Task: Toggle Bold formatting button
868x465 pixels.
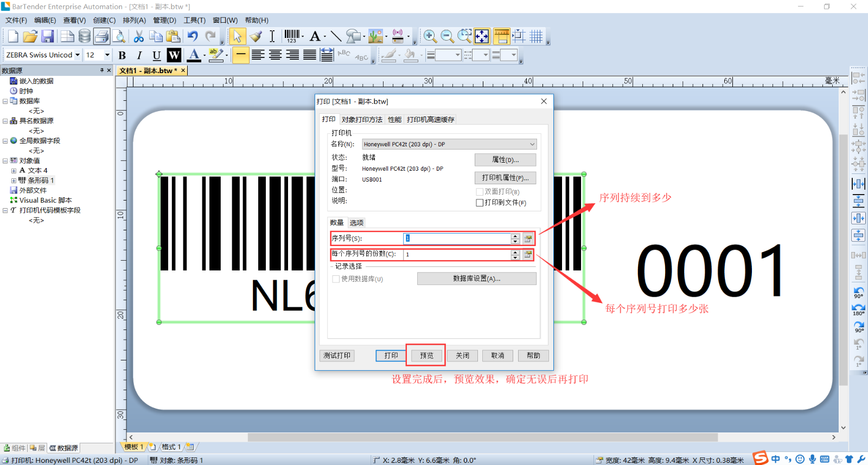Action: pos(122,55)
